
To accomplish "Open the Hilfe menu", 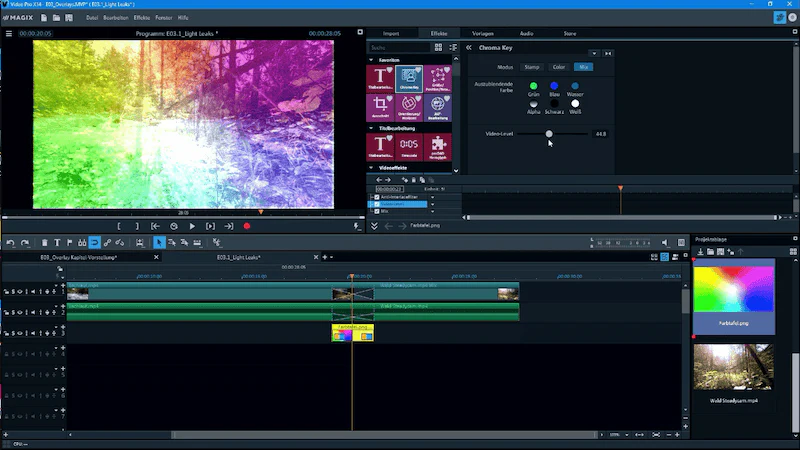I will [183, 18].
